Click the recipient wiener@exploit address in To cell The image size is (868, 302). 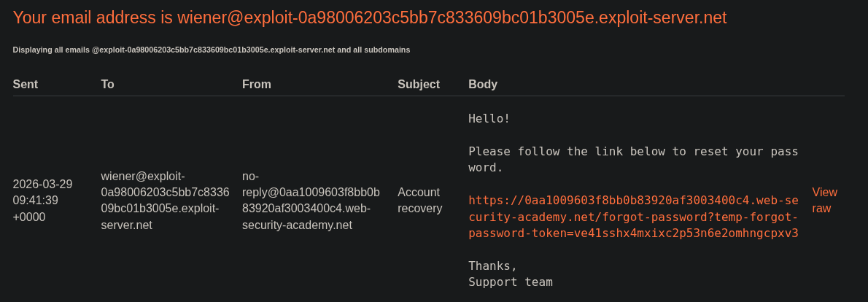tap(165, 200)
